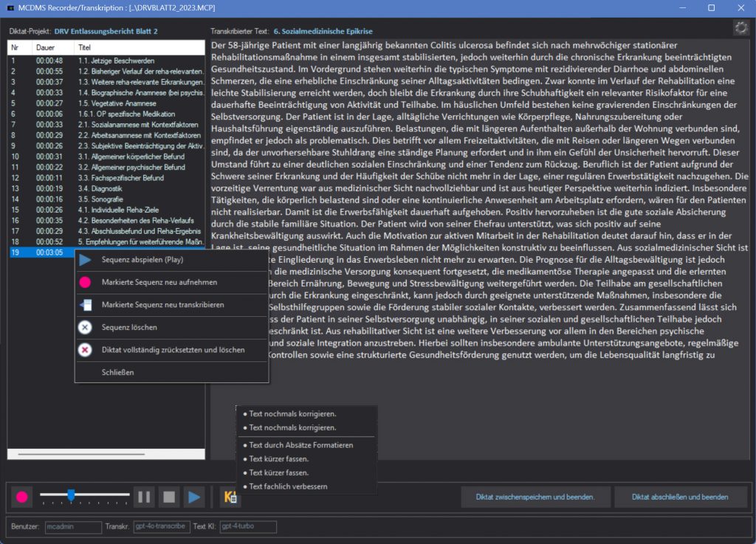Screen dimensions: 756x544
Task: Click the Benutzer field showing mcadmin
Action: [72, 527]
